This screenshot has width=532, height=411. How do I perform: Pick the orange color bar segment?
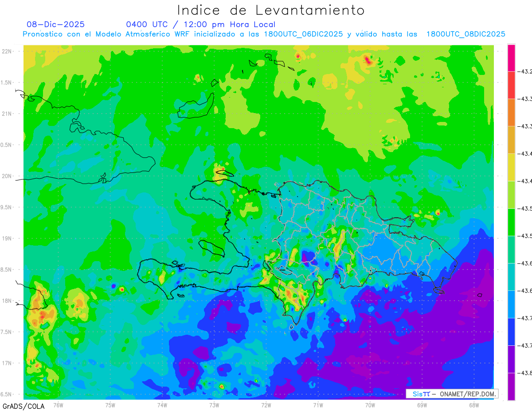[511, 113]
